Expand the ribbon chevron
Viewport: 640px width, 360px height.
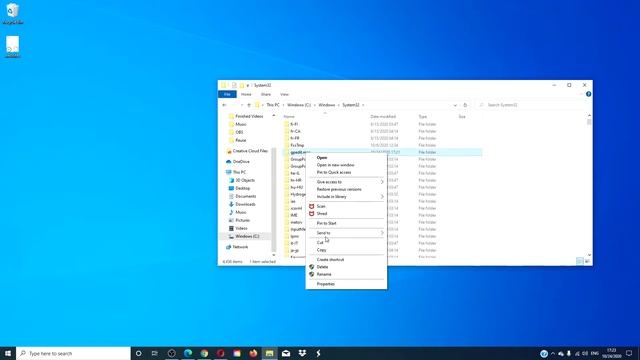[x=581, y=94]
